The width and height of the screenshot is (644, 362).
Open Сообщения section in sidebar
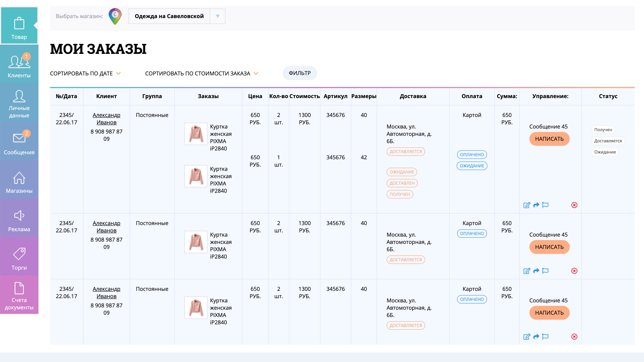[19, 143]
